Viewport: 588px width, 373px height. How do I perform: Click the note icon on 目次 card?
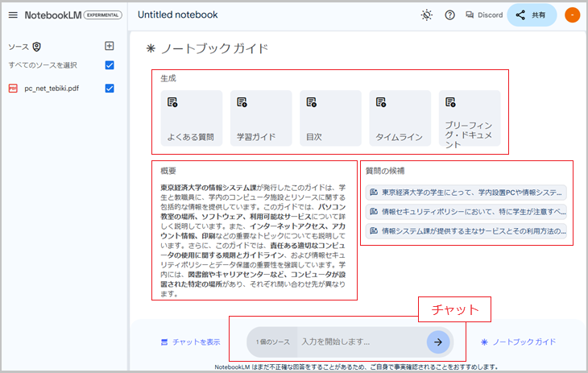point(311,102)
